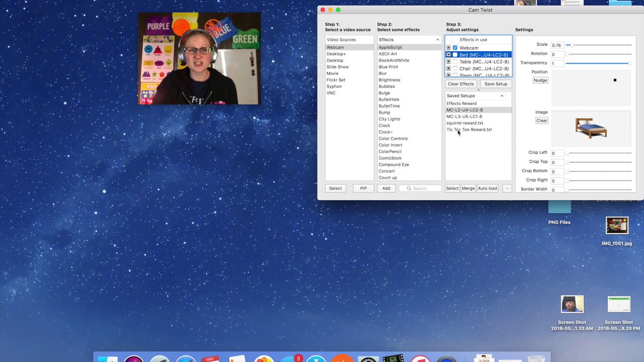Click the Nudge button under Position
The width and height of the screenshot is (644, 362).
click(x=540, y=80)
